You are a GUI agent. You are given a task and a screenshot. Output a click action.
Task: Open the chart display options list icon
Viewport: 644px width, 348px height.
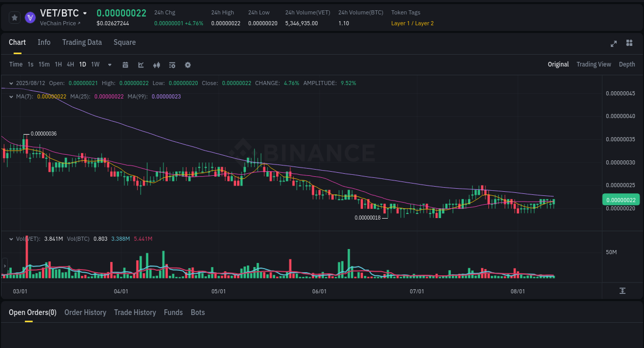click(x=172, y=64)
